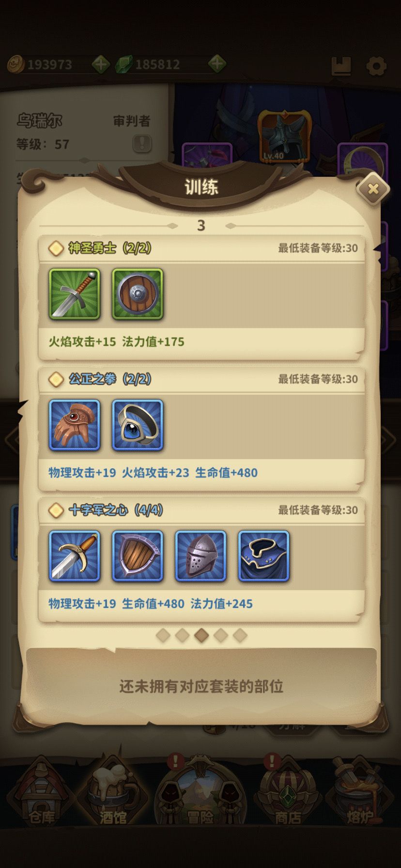Tap the leather glove in 公正之拳 set
Screen dimensions: 401x868
[x=75, y=425]
